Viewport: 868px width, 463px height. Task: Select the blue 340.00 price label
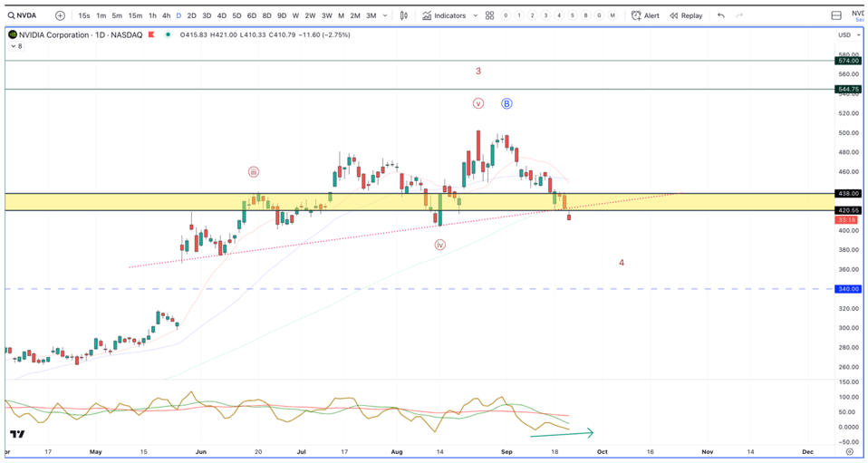pyautogui.click(x=849, y=288)
